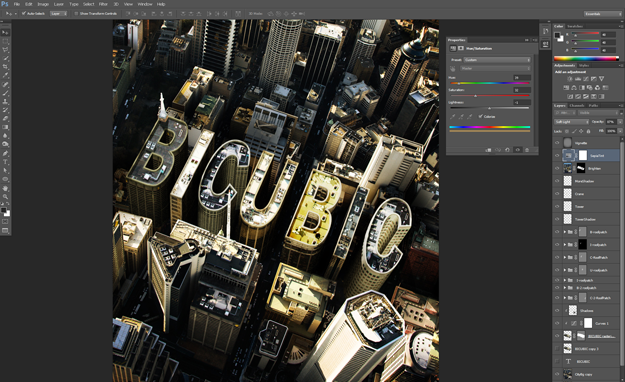Screen dimensions: 625x382
Task: Uncheck the Colorize checkbox
Action: (480, 116)
